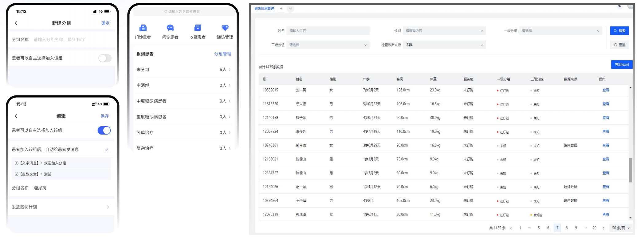The width and height of the screenshot is (644, 242).
Task: Click the 导出Excel button
Action: [x=622, y=65]
